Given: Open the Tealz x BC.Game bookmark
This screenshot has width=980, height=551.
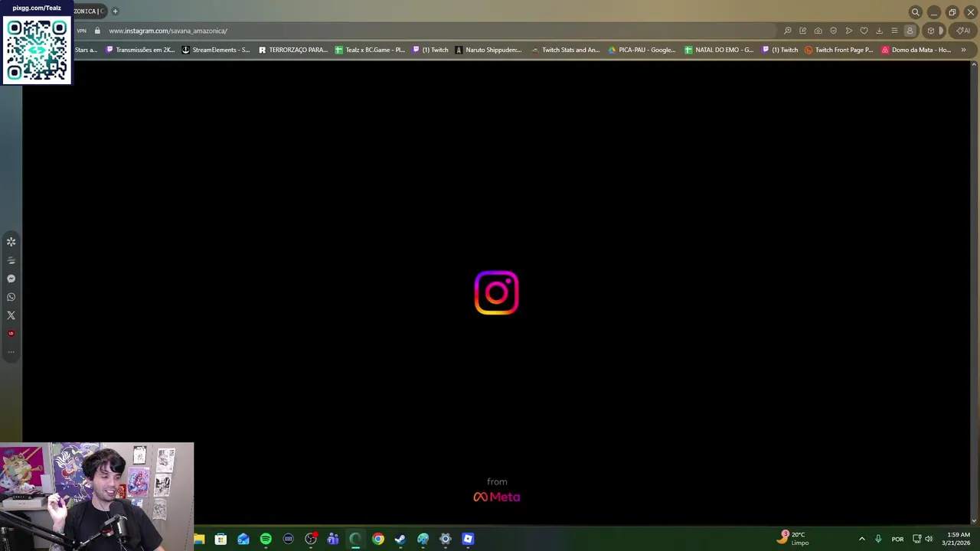Looking at the screenshot, I should pos(370,50).
